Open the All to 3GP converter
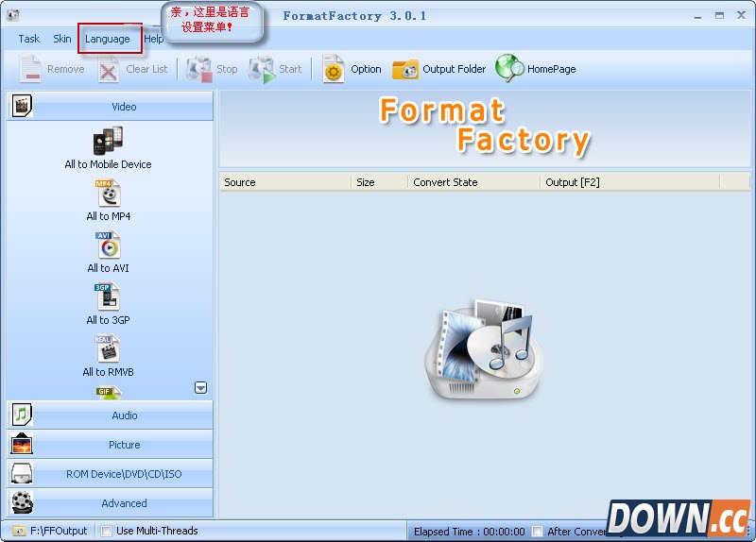The image size is (756, 542). coord(108,297)
